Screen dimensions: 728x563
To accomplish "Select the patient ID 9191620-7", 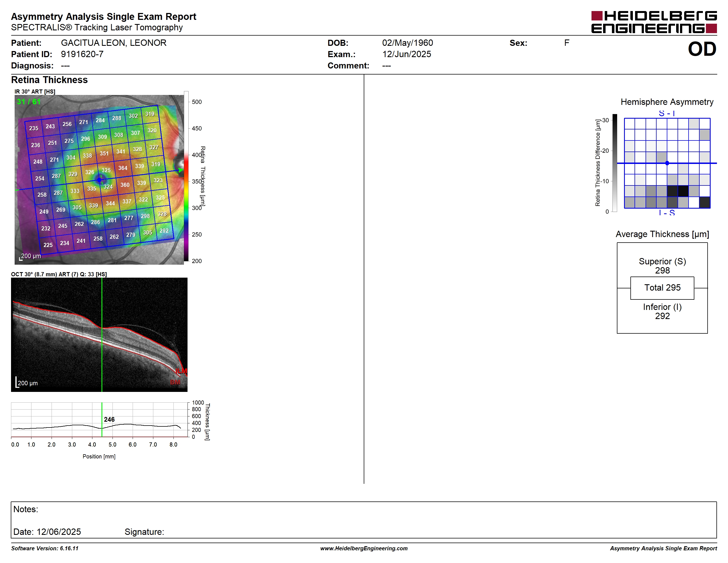I will pyautogui.click(x=82, y=54).
